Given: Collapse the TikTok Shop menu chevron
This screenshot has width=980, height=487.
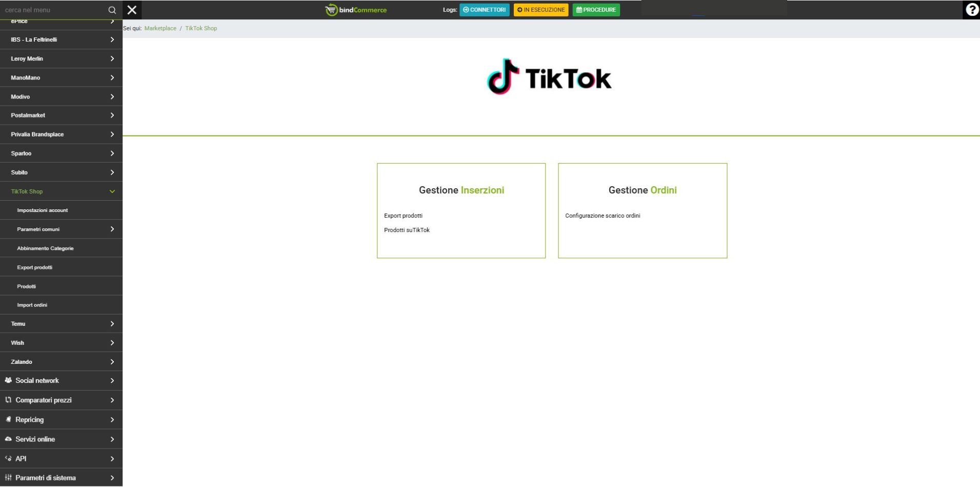Looking at the screenshot, I should click(x=112, y=191).
